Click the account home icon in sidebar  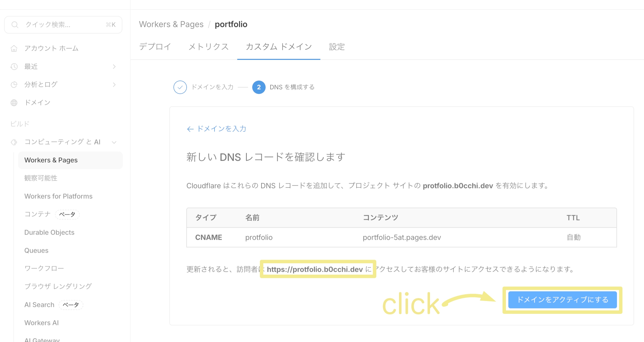14,48
